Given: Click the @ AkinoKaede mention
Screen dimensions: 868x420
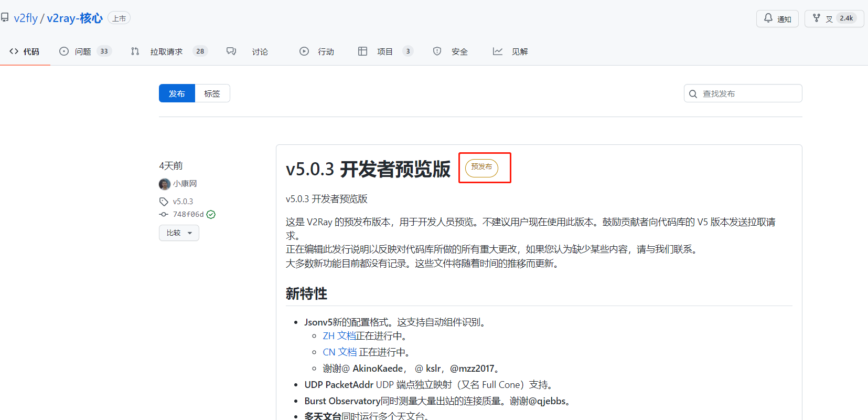Looking at the screenshot, I should pos(372,369).
